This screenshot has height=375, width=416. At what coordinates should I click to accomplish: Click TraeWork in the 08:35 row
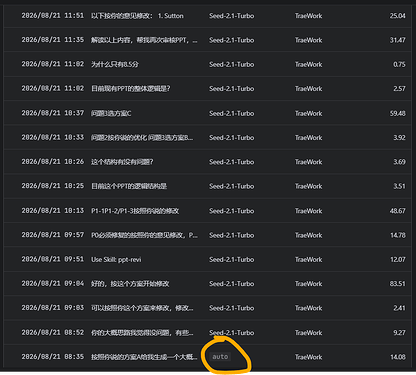[309, 357]
